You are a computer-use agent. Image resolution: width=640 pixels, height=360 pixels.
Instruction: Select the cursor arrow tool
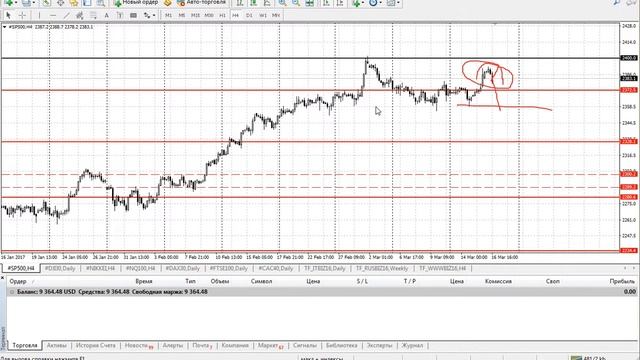pyautogui.click(x=9, y=15)
